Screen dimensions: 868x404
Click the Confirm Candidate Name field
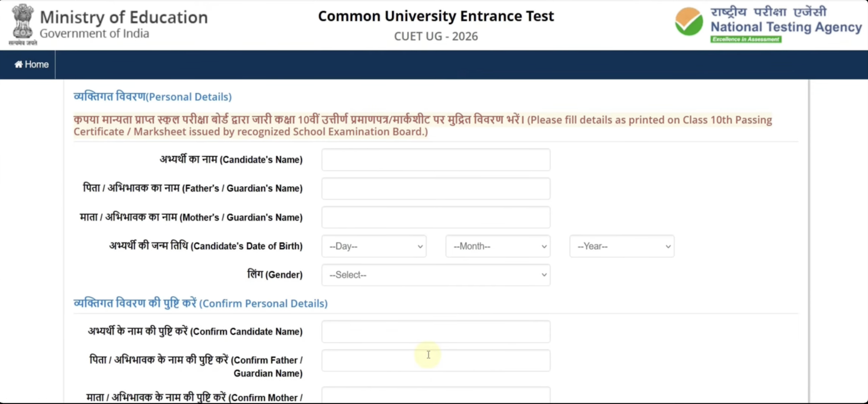pos(436,331)
